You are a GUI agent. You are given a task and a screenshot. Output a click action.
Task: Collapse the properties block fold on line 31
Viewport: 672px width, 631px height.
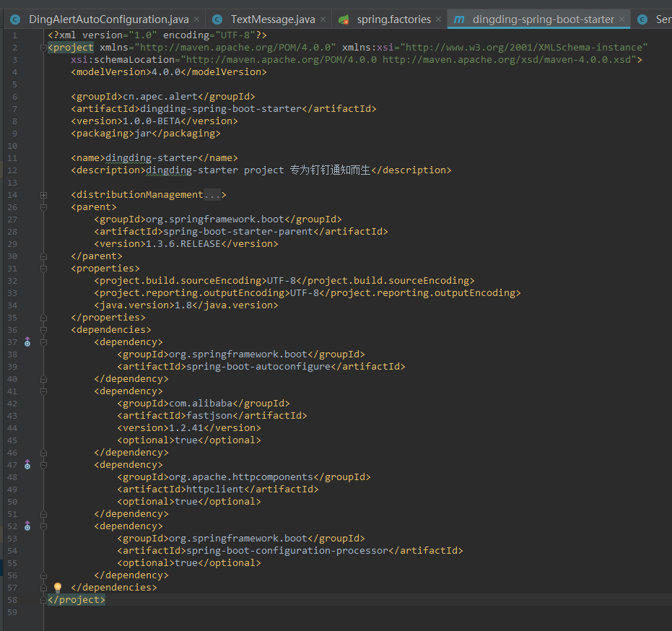click(x=44, y=269)
